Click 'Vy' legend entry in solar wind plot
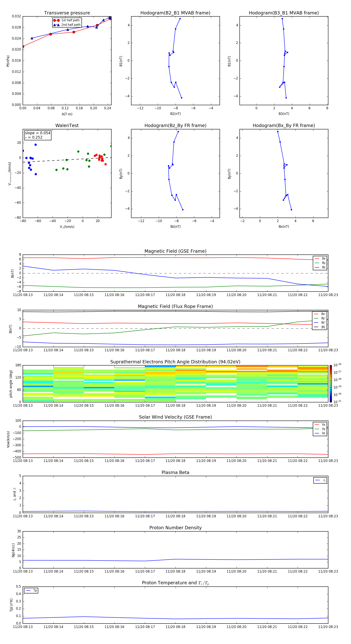 pos(320,429)
